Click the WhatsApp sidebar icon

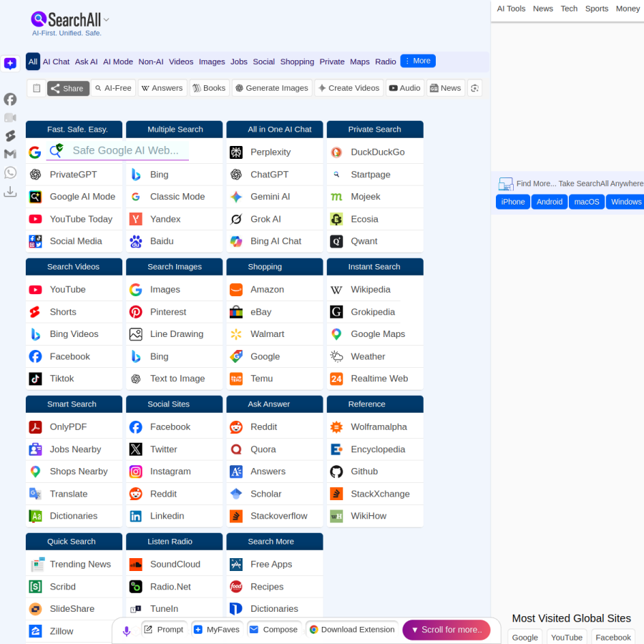pos(10,172)
